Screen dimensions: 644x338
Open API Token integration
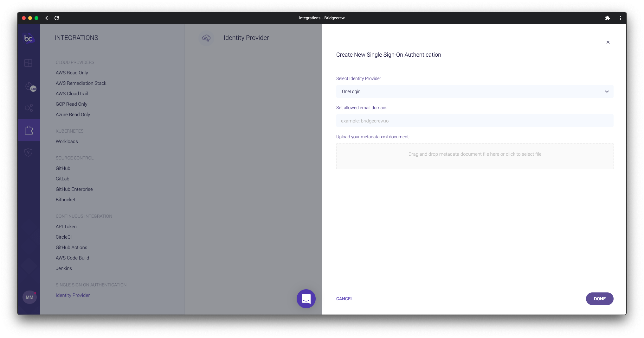(x=66, y=227)
